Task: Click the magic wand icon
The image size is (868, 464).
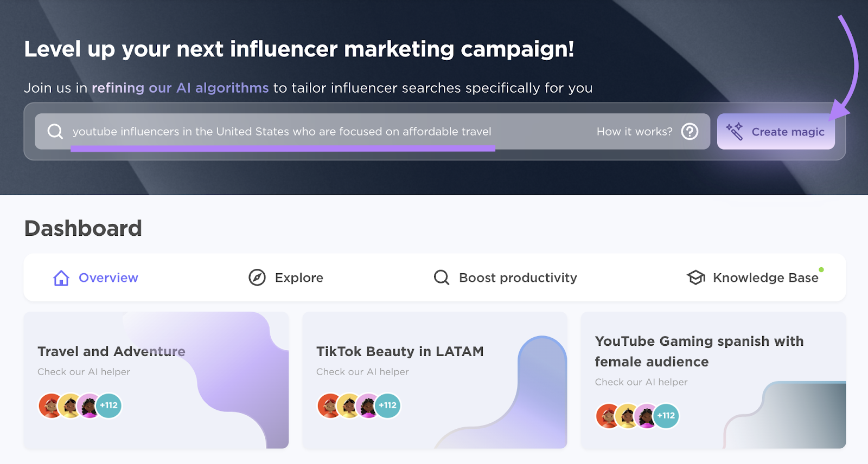Action: (735, 131)
